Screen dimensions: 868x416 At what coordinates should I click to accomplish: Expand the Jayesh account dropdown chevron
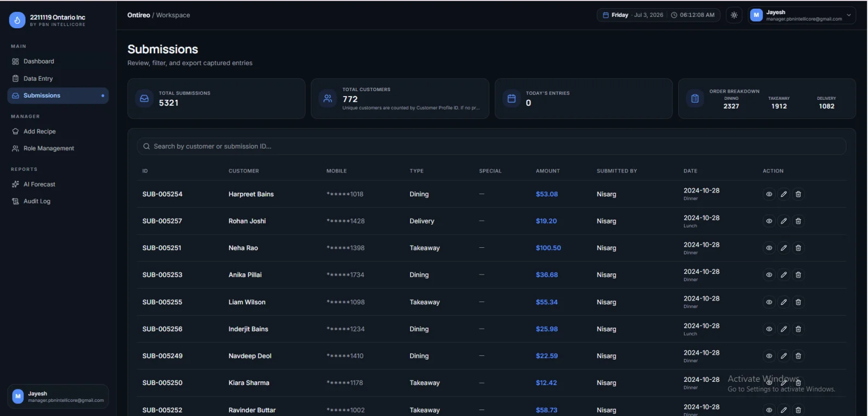(849, 15)
